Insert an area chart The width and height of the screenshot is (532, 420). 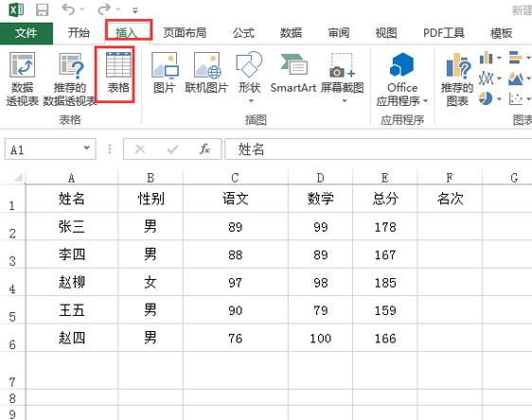coord(516,79)
